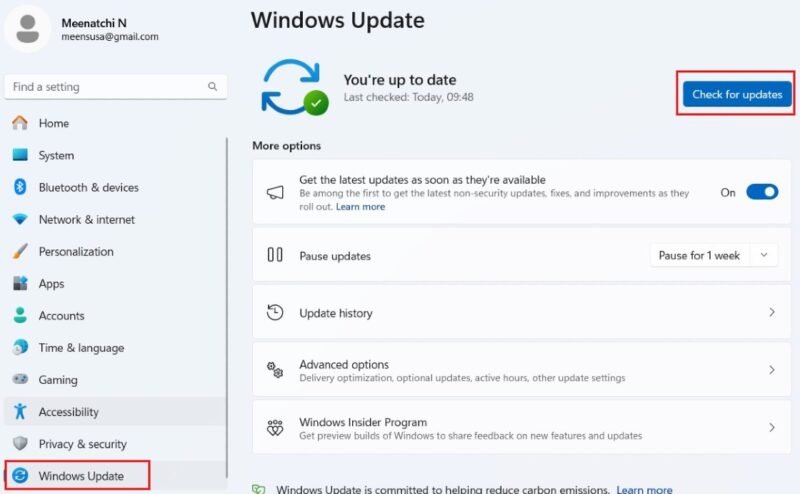800x494 pixels.
Task: Open Learn more link about carbon emissions
Action: pyautogui.click(x=644, y=489)
